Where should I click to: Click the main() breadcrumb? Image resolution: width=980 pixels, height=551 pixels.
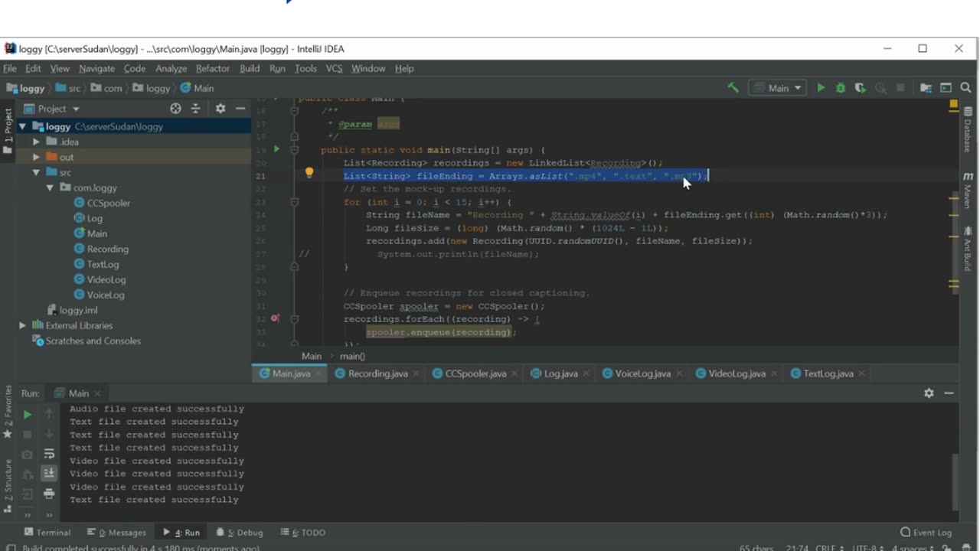coord(352,356)
